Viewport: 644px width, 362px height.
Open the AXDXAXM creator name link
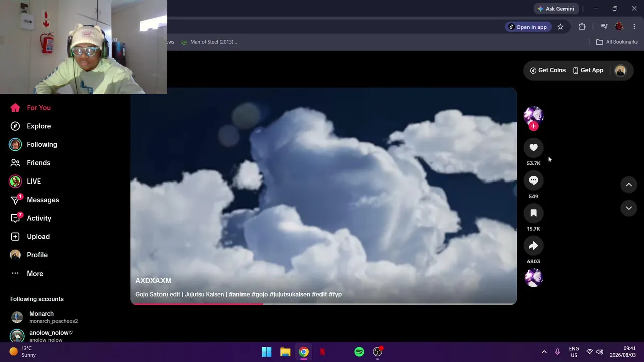153,281
